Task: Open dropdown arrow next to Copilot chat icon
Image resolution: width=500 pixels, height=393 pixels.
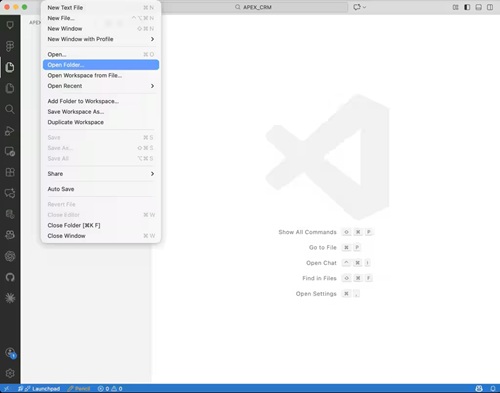Action: pos(364,7)
